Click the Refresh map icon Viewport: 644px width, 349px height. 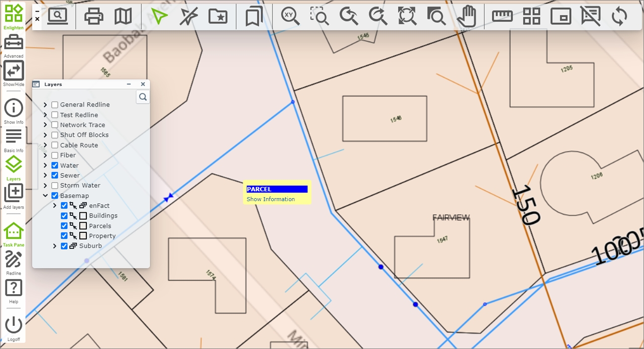(619, 16)
